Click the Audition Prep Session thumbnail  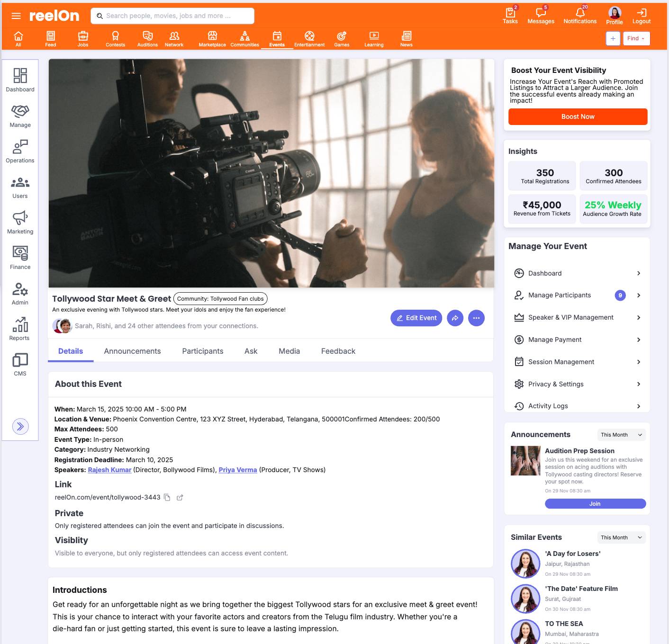click(x=525, y=461)
